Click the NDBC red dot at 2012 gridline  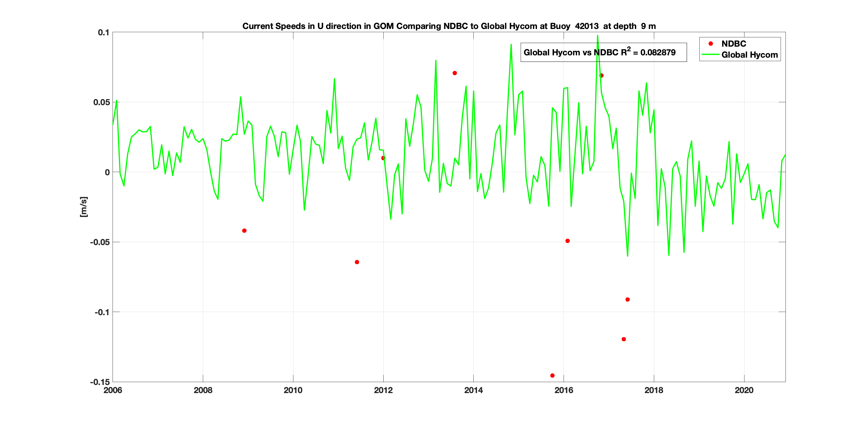tap(383, 158)
